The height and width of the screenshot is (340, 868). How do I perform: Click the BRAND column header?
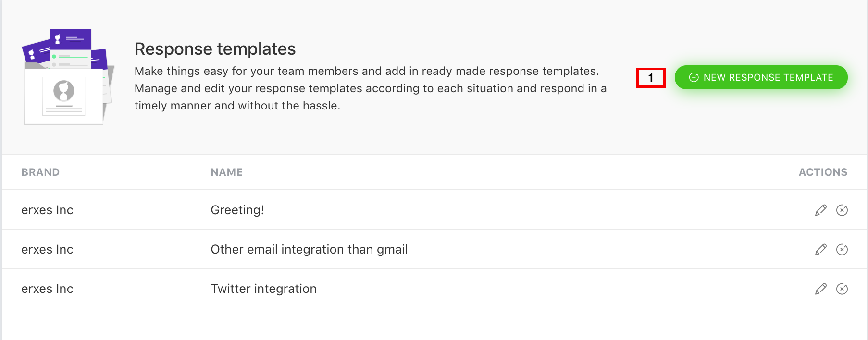point(40,172)
